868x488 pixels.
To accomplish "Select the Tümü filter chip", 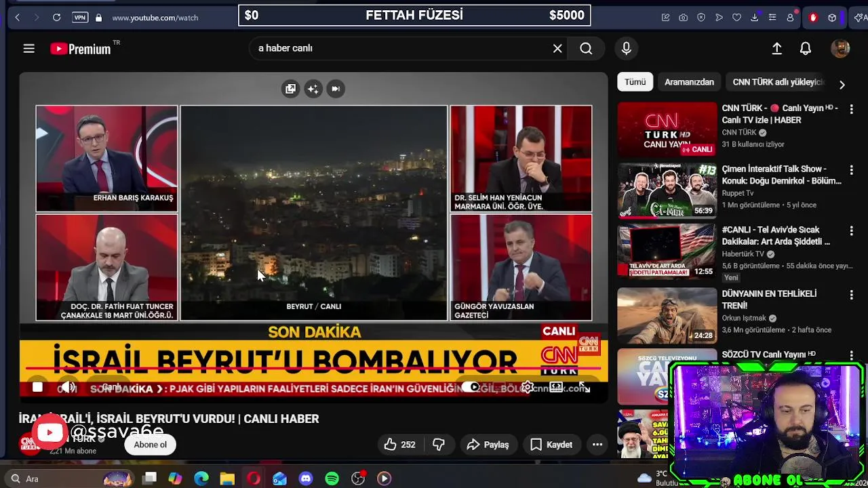I will pos(635,82).
